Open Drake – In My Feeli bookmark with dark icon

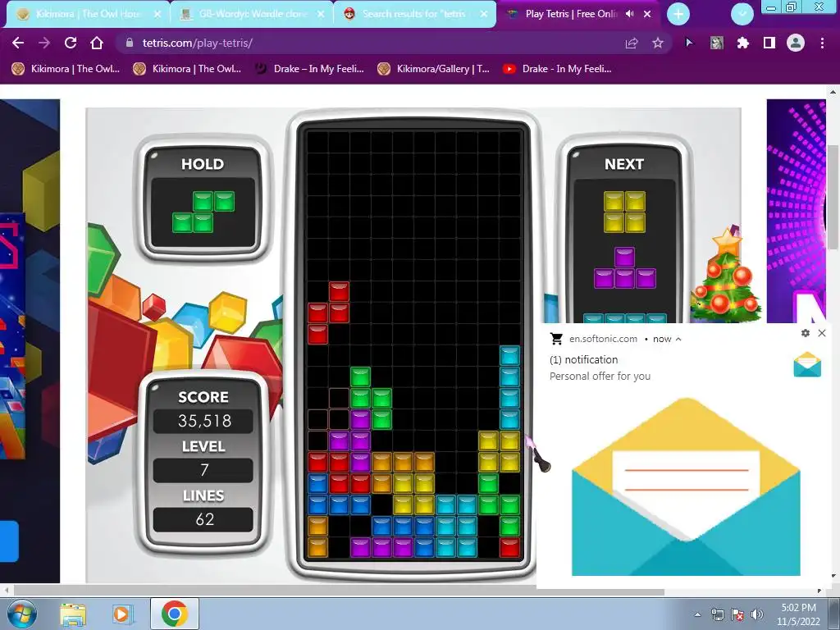coord(309,69)
